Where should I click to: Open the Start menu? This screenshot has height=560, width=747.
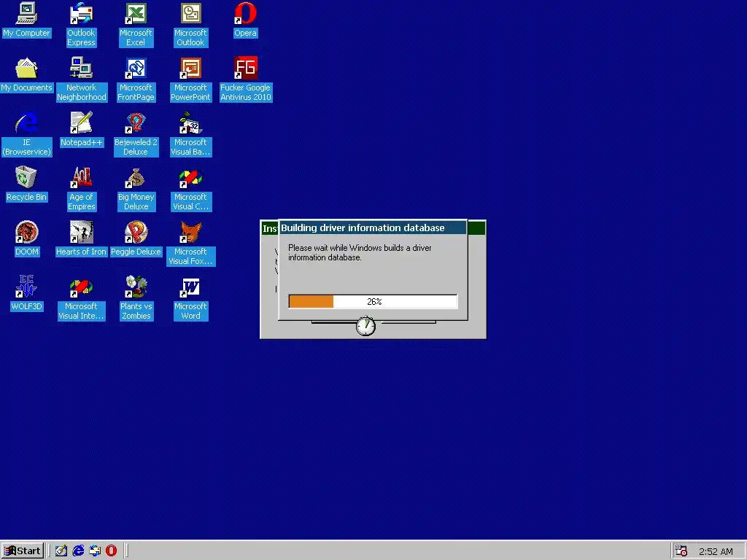tap(23, 551)
